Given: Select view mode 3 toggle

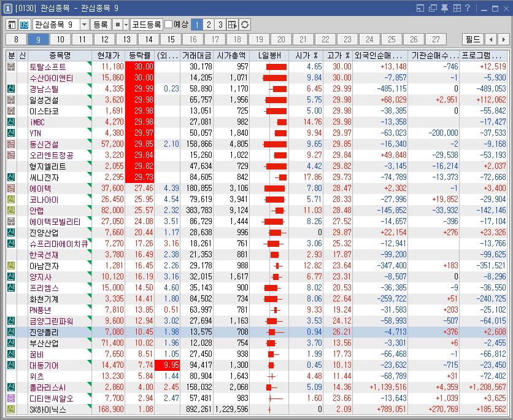Looking at the screenshot, I should (220, 25).
